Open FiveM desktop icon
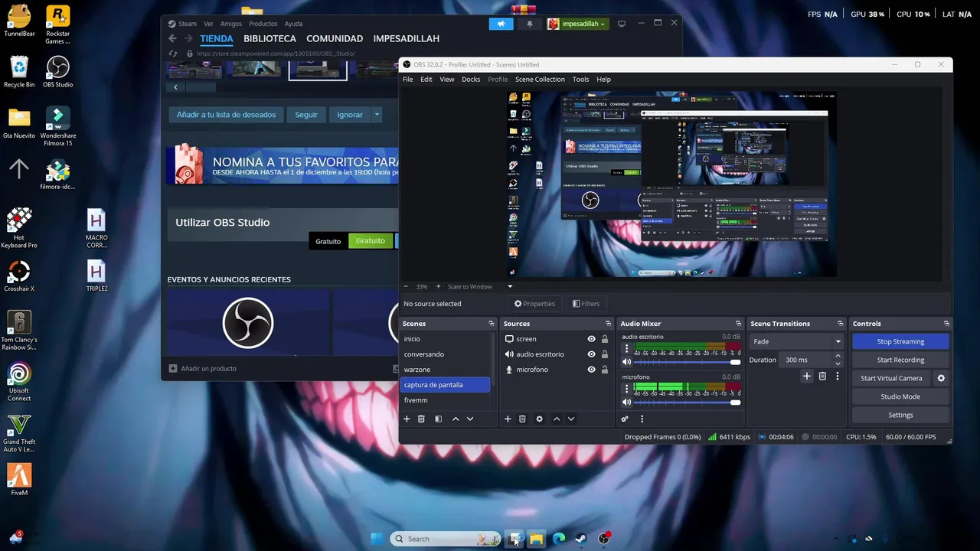980x551 pixels. pos(19,479)
